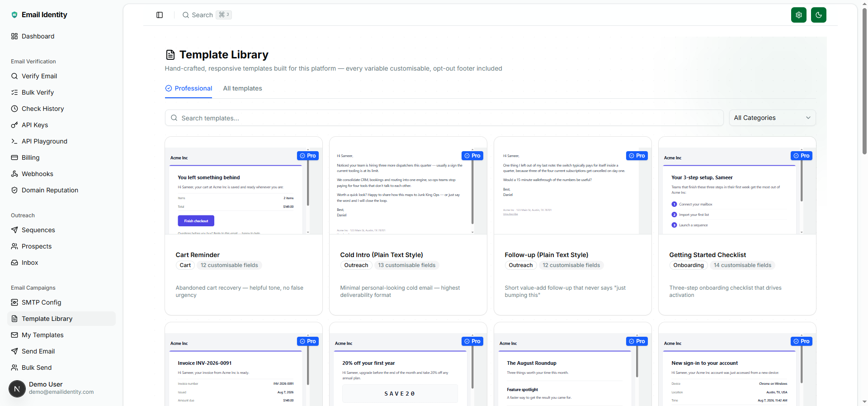Click the Sequences paper-plane icon
This screenshot has width=868, height=406.
click(x=14, y=230)
